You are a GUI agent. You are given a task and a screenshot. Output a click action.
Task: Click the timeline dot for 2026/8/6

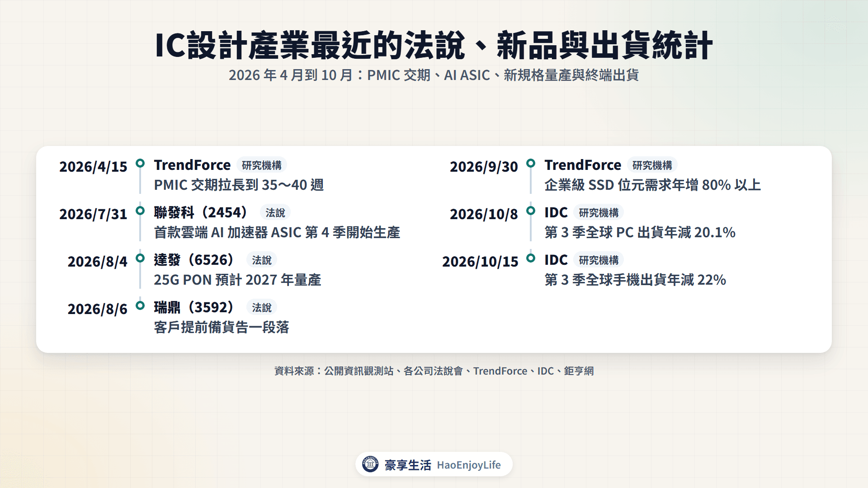click(140, 305)
